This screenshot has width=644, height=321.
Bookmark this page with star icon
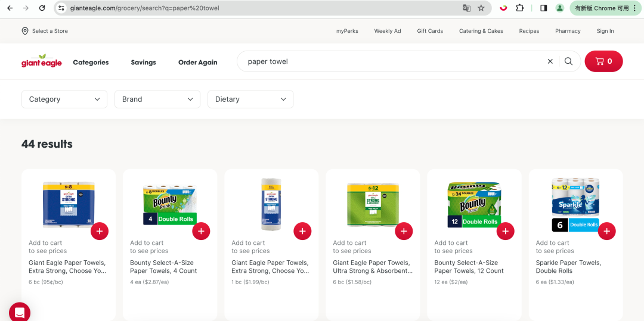(481, 8)
